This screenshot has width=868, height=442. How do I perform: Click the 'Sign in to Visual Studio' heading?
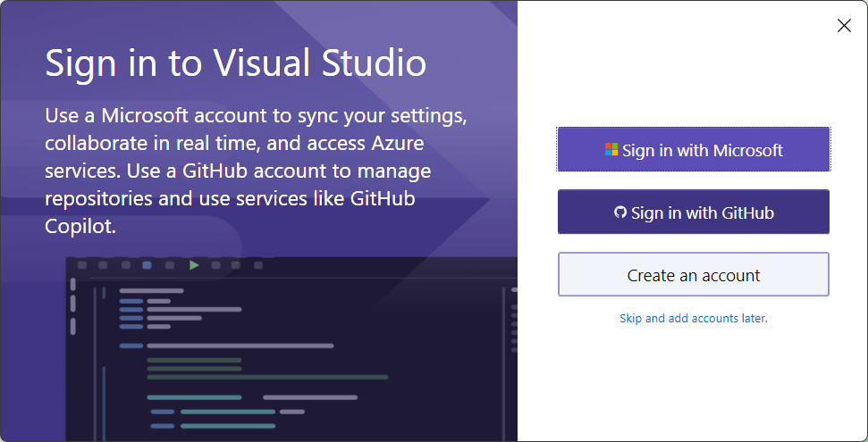tap(236, 63)
